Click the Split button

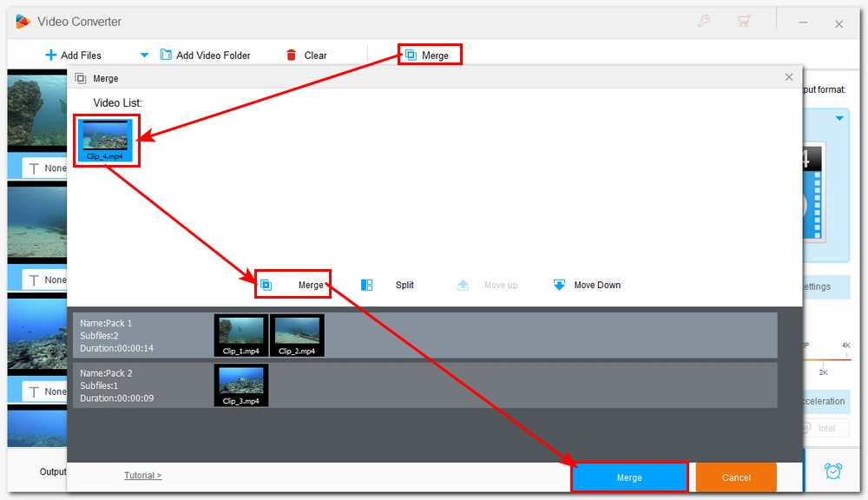tap(387, 285)
